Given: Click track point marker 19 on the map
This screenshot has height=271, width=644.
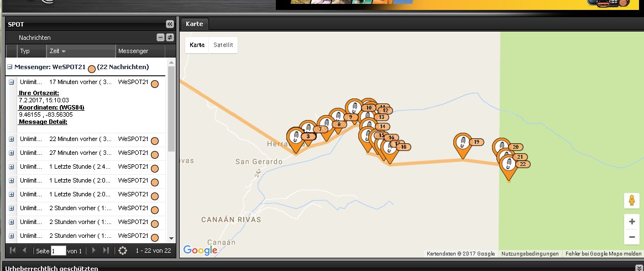Looking at the screenshot, I should pos(463,143).
